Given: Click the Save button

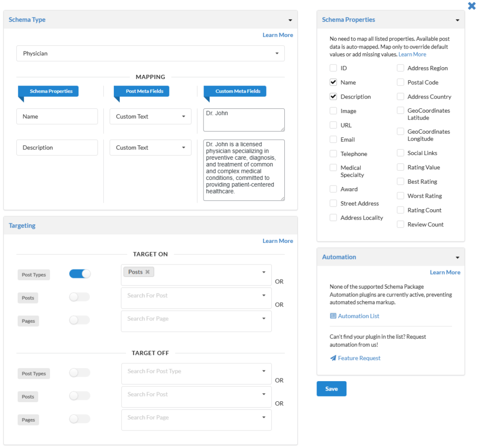Looking at the screenshot, I should click(331, 389).
